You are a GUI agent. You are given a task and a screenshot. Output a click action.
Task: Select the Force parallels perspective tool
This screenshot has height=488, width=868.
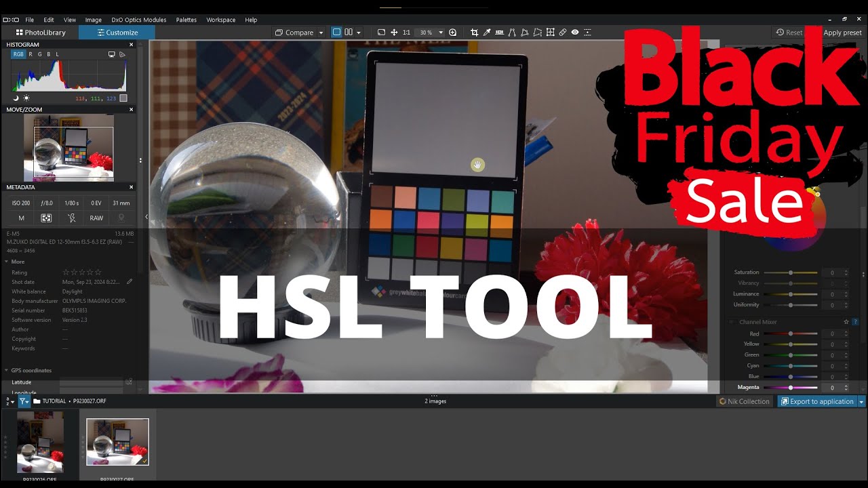point(512,33)
